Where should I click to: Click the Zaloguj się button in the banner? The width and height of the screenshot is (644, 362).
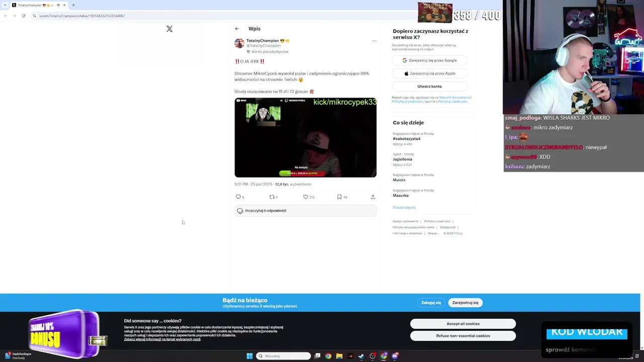coord(431,303)
